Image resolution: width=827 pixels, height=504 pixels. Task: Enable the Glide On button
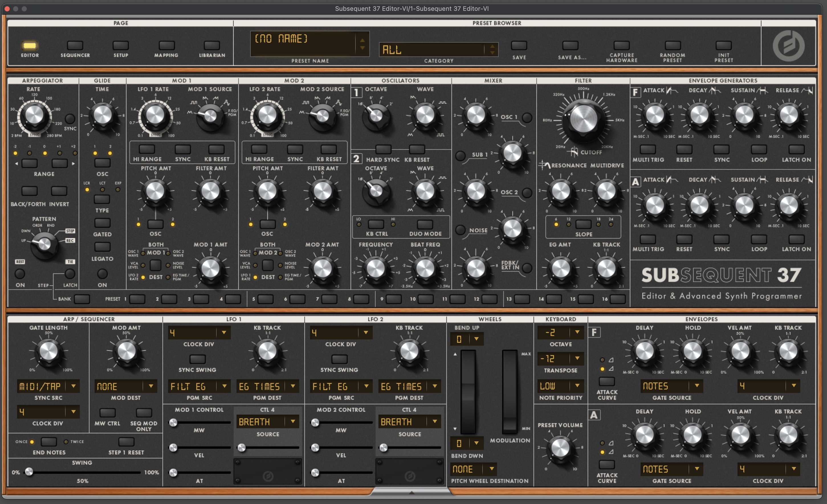click(x=102, y=274)
